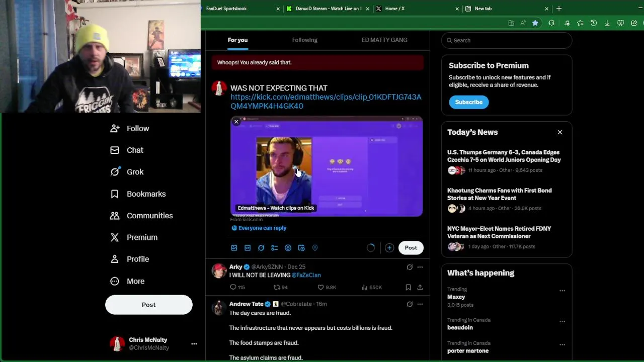The image size is (644, 362).
Task: Open the kick.com clip link in composer
Action: [x=326, y=102]
